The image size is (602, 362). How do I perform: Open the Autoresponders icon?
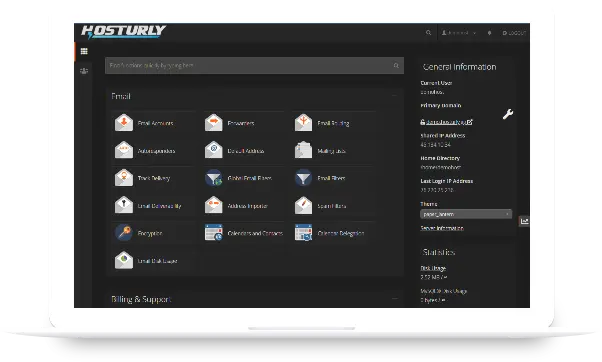[x=124, y=150]
